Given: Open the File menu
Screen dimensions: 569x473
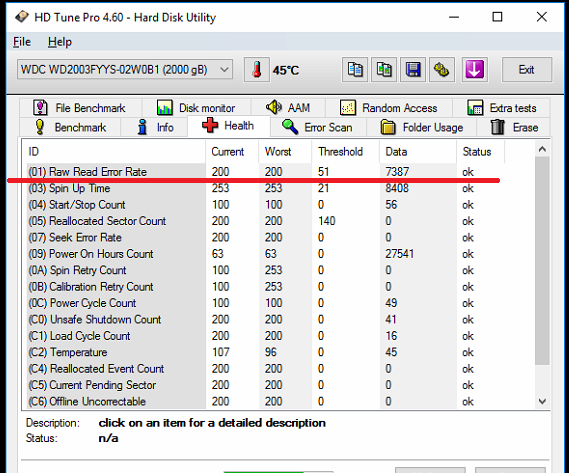Looking at the screenshot, I should 22,42.
